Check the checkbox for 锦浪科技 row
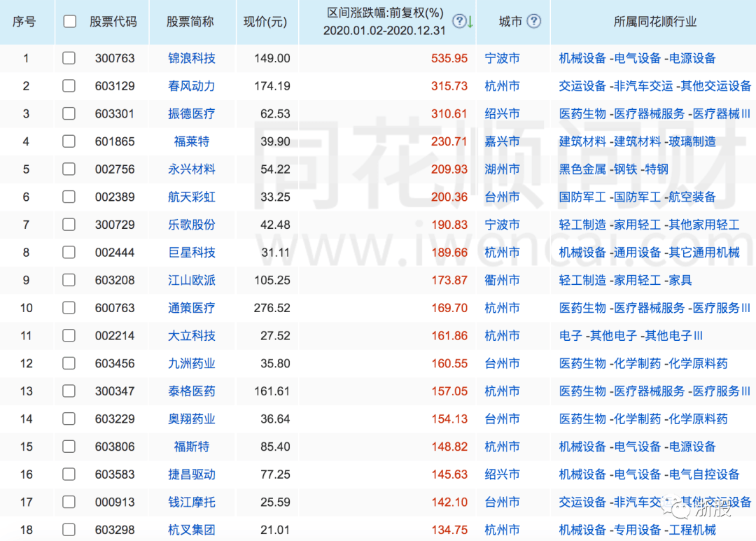 pyautogui.click(x=68, y=58)
